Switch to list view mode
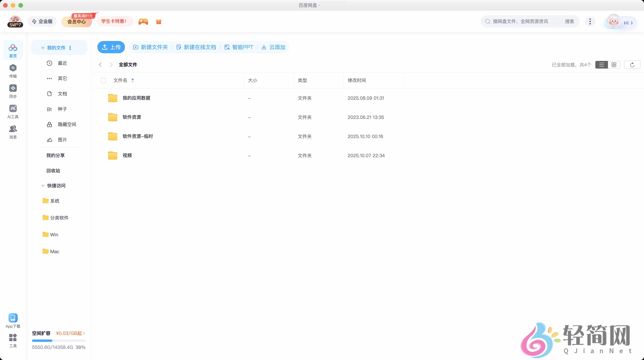644x360 pixels. point(601,65)
